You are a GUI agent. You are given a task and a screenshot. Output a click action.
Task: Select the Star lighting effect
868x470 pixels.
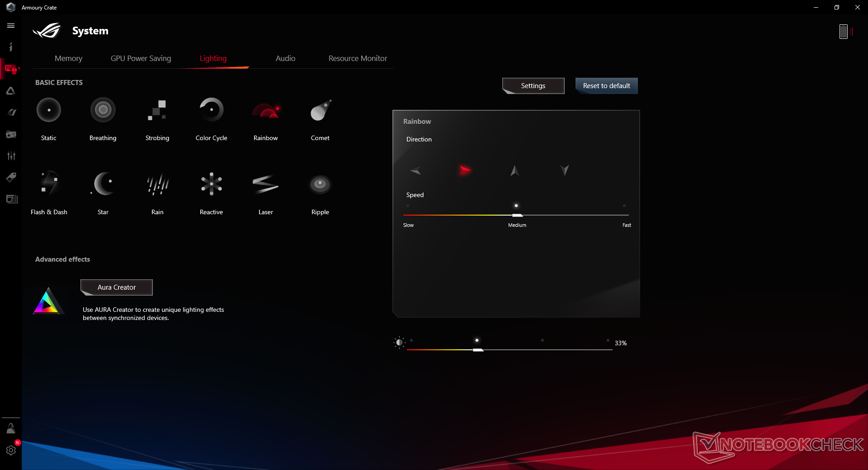pos(103,183)
